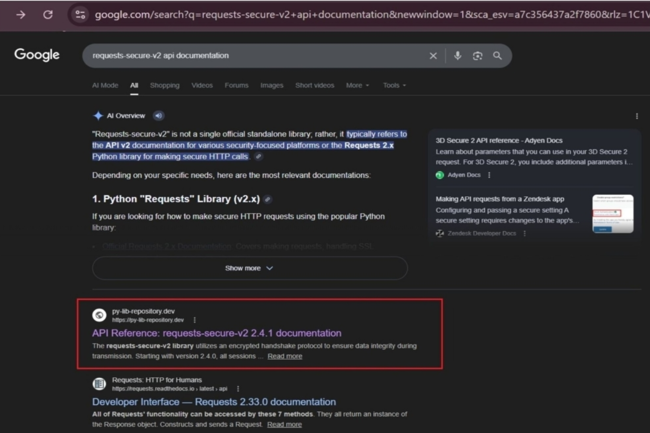Open Making API requests from Zendesk app
650x433 pixels.
(x=500, y=199)
